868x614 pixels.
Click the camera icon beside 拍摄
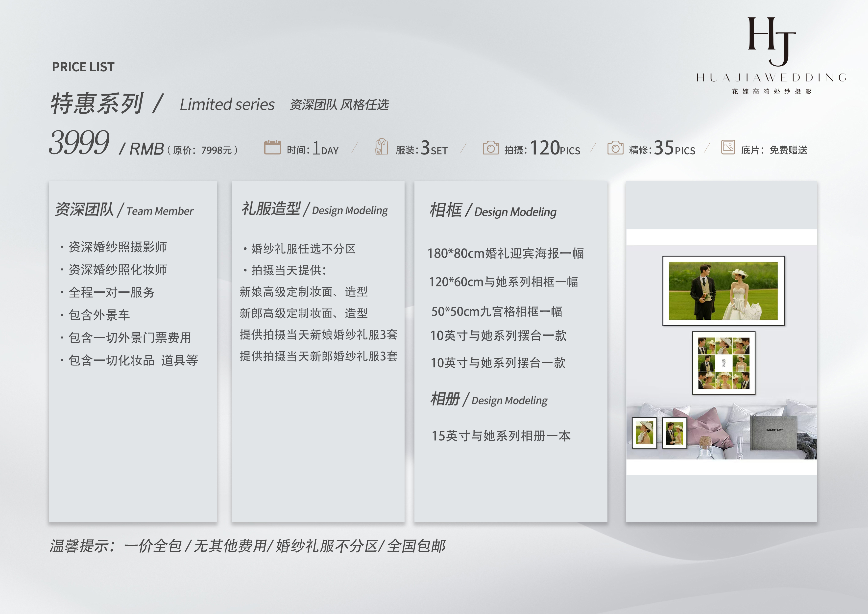click(x=490, y=148)
